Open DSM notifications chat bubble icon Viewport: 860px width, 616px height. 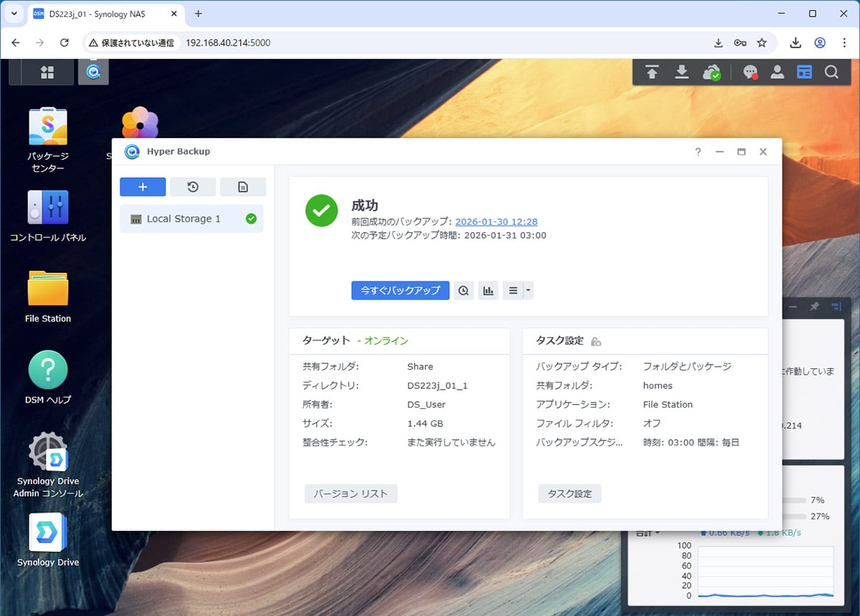[750, 72]
